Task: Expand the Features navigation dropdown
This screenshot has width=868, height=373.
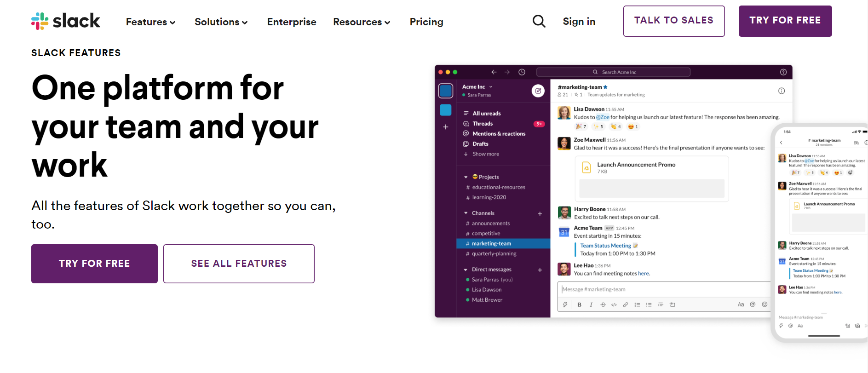Action: 150,22
